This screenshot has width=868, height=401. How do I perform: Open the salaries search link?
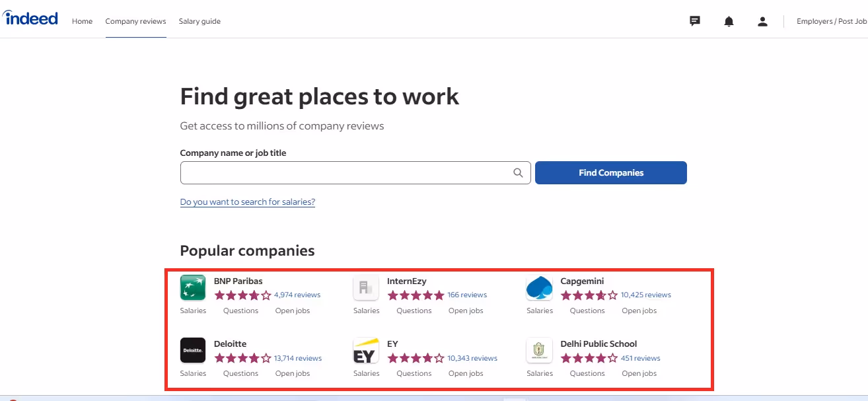coord(248,201)
